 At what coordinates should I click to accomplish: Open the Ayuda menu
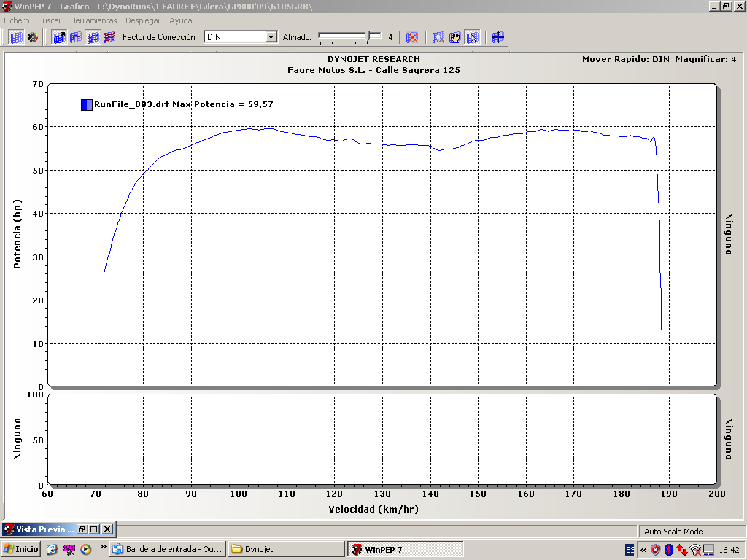(x=181, y=20)
